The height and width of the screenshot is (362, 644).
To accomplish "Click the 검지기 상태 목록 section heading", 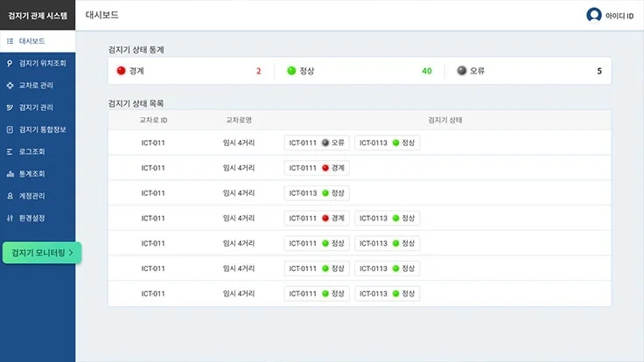I will [136, 103].
